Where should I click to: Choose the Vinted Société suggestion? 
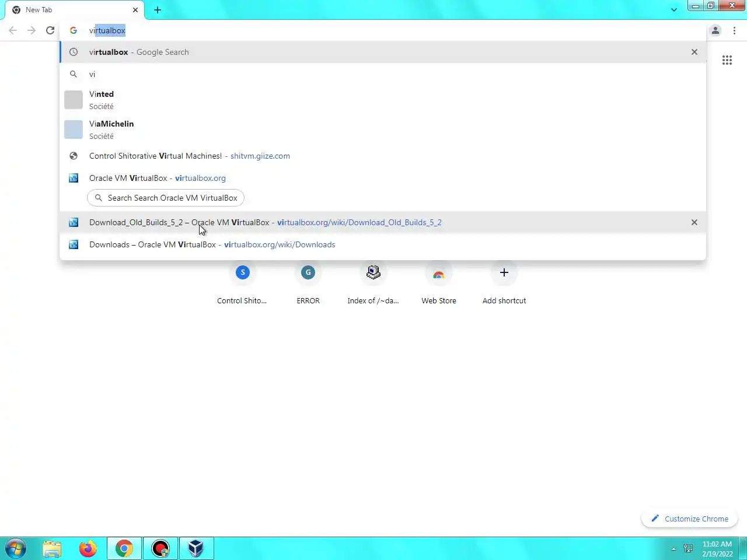click(x=383, y=100)
